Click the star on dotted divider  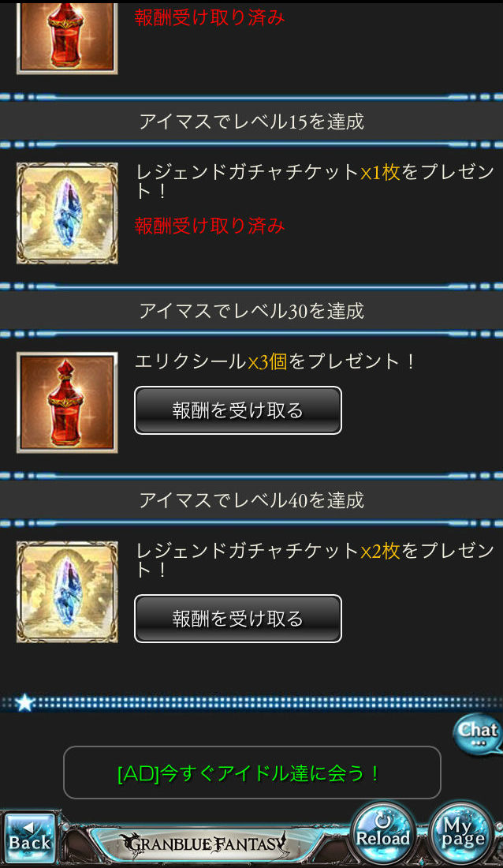pos(24,703)
